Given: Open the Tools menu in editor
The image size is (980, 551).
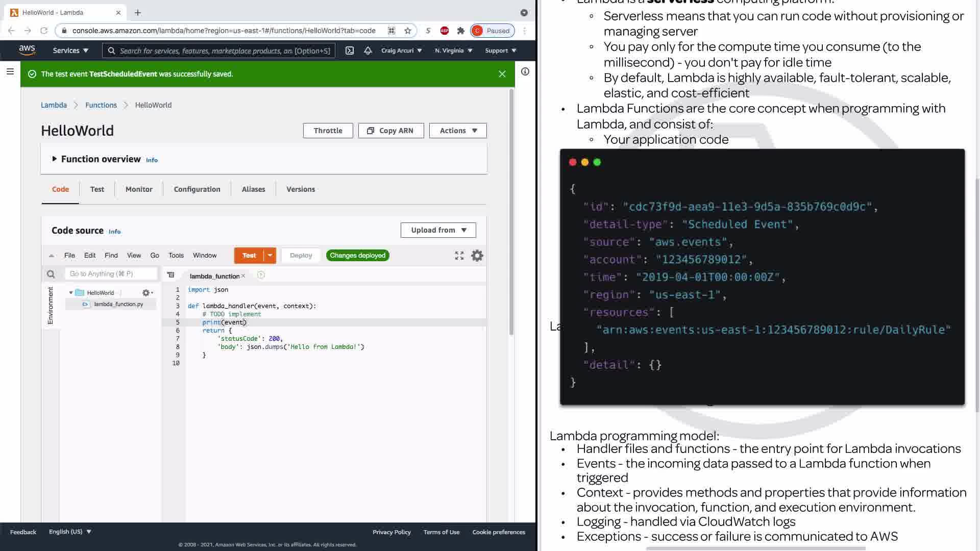Looking at the screenshot, I should (x=176, y=256).
